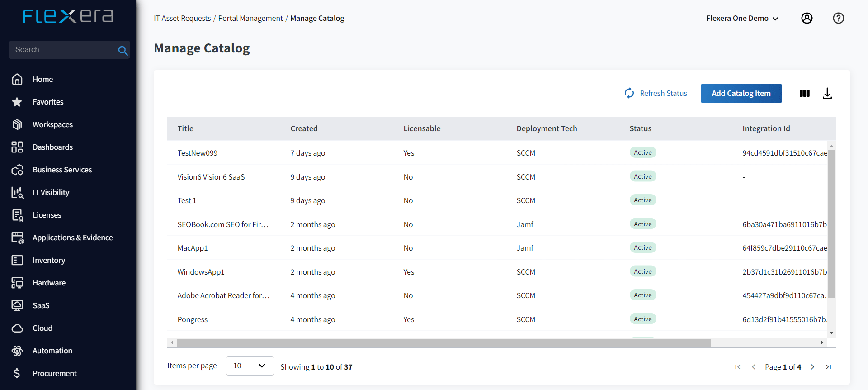Viewport: 868px width, 390px height.
Task: Click the horizontal scrollbar of the table
Action: (x=443, y=343)
